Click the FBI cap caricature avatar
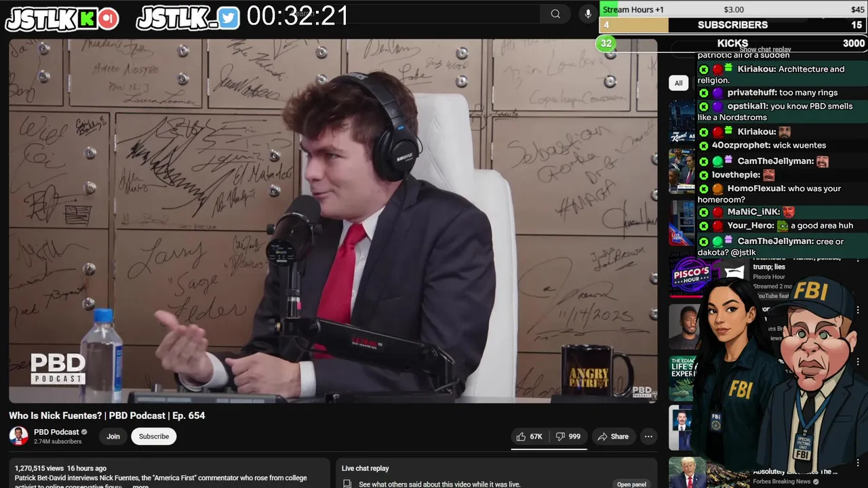This screenshot has height=488, width=868. [x=817, y=373]
